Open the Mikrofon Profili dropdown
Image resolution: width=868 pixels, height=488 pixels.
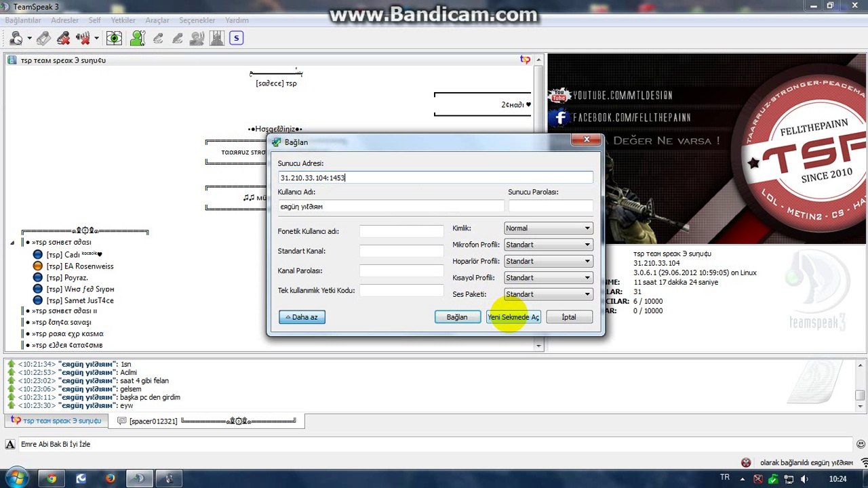pos(549,245)
